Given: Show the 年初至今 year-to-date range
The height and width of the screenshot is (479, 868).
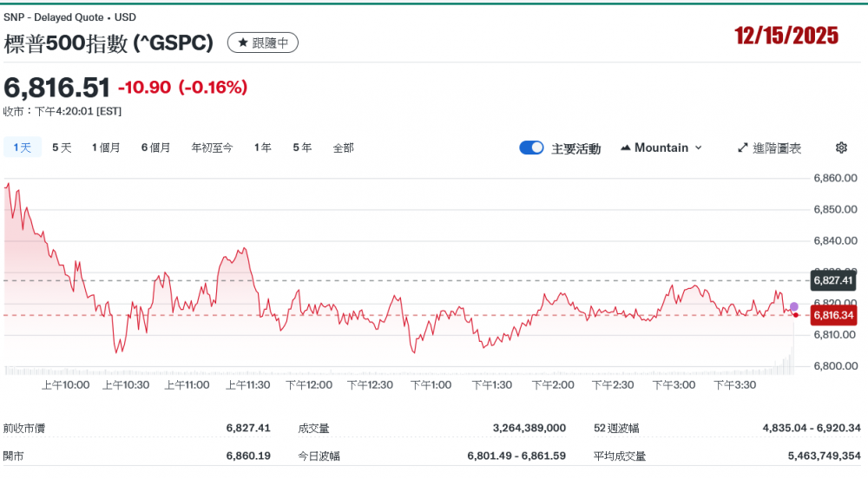Looking at the screenshot, I should [212, 148].
